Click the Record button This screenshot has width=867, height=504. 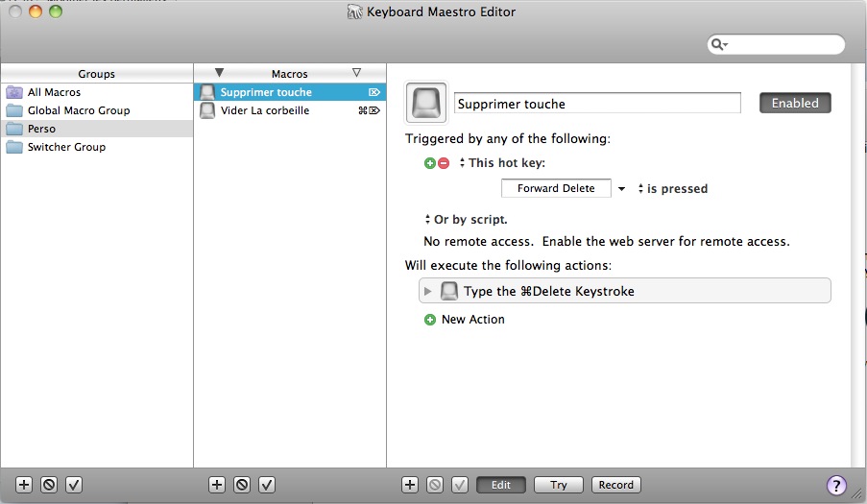click(616, 485)
